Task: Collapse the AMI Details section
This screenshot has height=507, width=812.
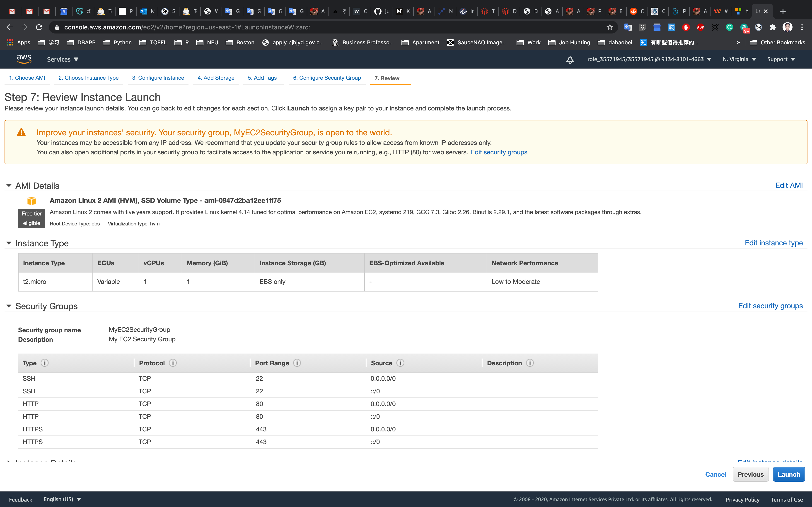Action: 9,185
